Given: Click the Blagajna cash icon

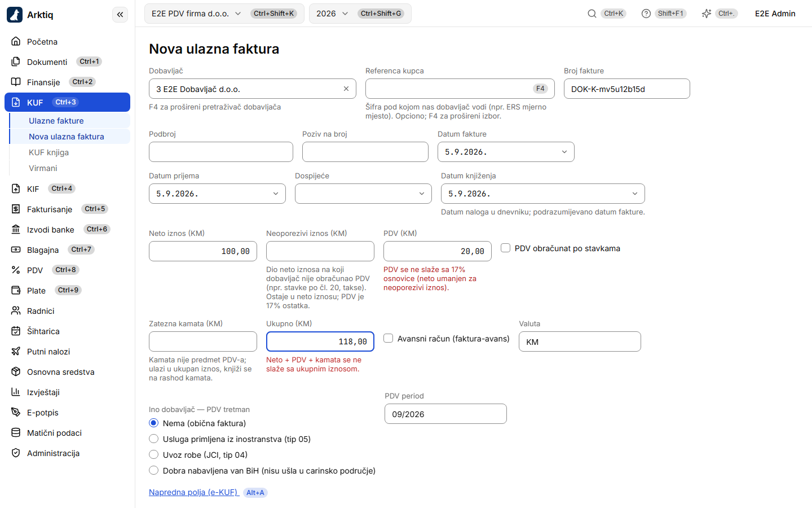Looking at the screenshot, I should click(x=16, y=249).
